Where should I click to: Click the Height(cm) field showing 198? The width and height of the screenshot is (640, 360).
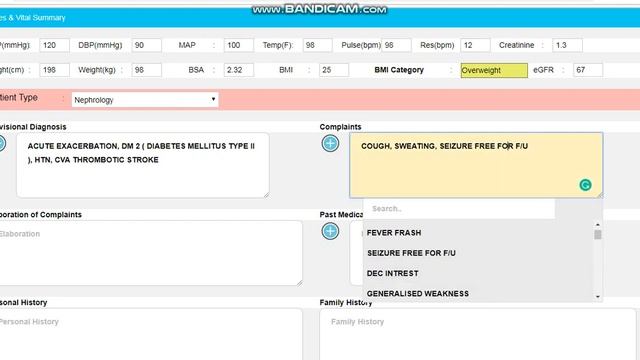click(x=54, y=70)
